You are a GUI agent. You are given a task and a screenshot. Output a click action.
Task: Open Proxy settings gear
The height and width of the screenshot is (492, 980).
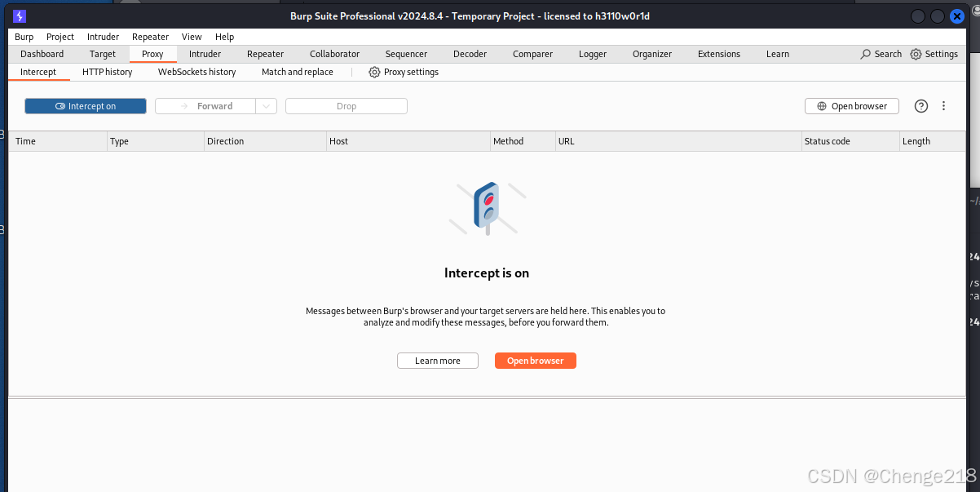tap(374, 72)
